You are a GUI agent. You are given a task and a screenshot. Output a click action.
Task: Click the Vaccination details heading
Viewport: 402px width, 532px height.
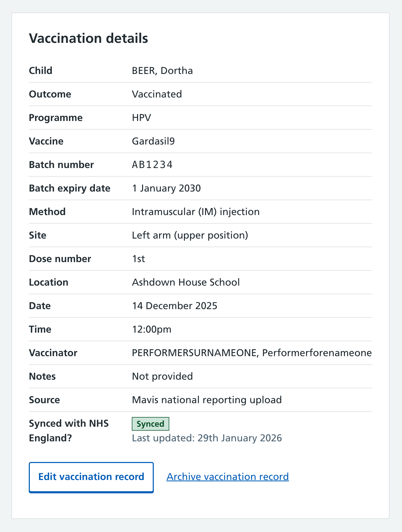coord(88,38)
